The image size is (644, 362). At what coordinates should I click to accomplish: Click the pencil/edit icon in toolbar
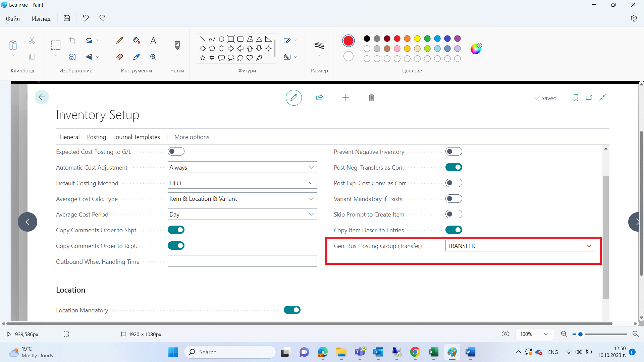pyautogui.click(x=293, y=98)
